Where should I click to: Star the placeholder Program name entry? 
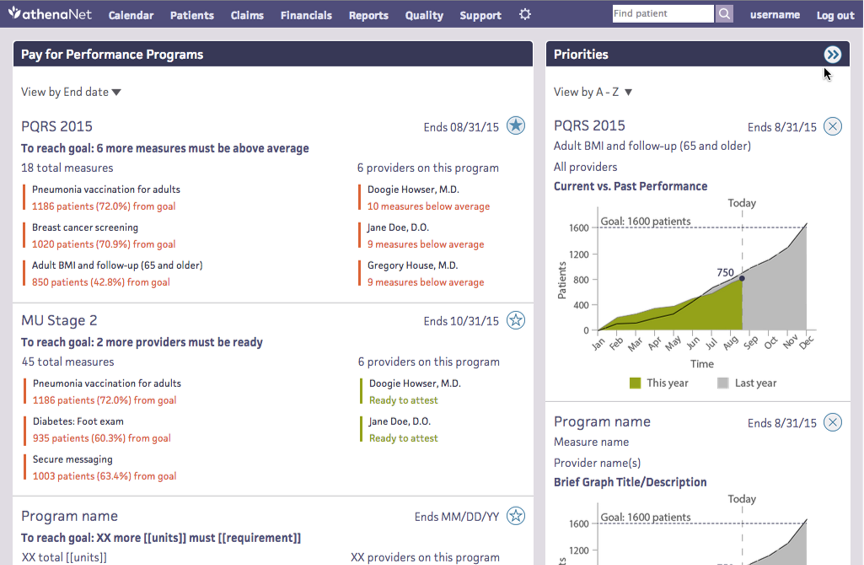pos(515,516)
